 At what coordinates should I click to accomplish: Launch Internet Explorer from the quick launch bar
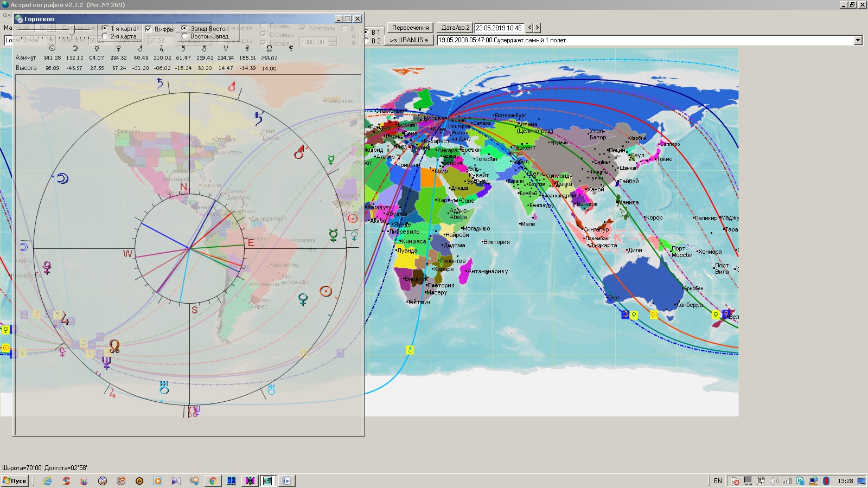tap(48, 481)
